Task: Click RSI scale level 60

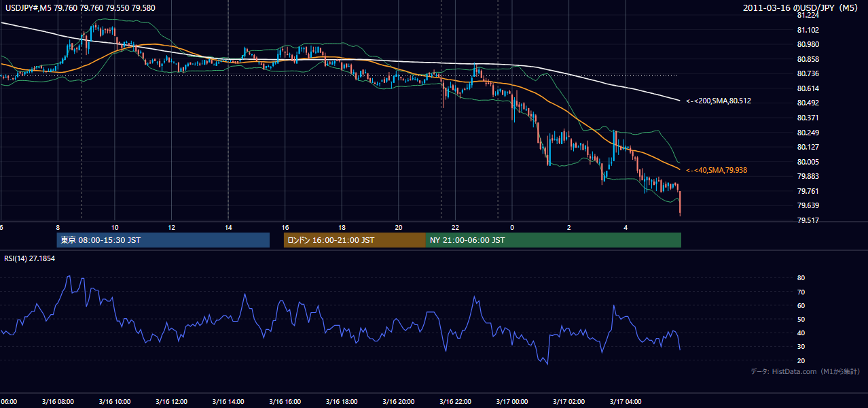Action: 801,305
